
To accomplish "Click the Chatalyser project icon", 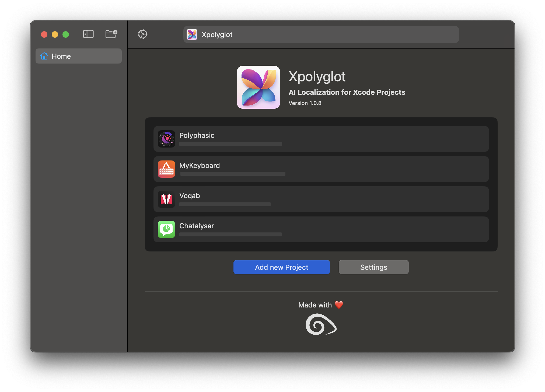I will (166, 229).
